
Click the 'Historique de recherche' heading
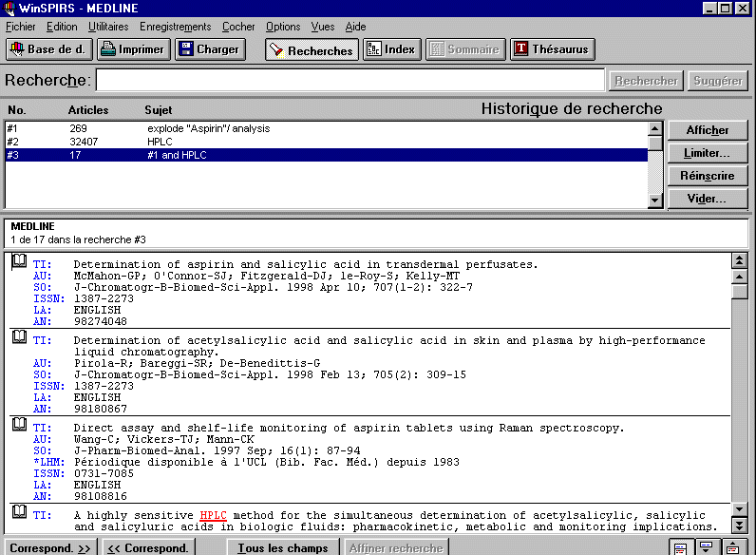click(572, 109)
